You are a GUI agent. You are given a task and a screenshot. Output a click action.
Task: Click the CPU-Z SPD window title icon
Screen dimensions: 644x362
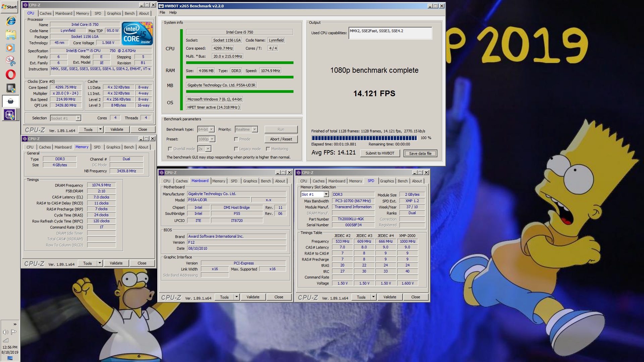[299, 173]
